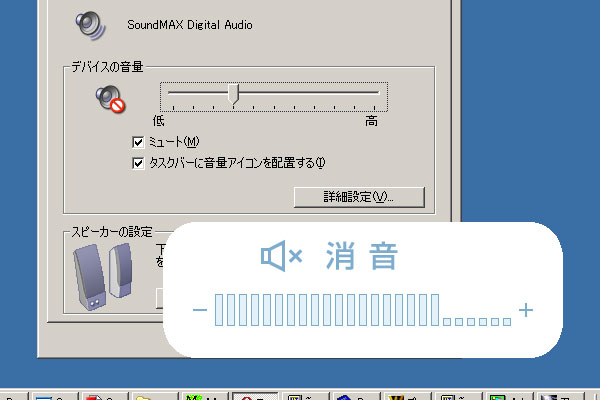Click the mute speaker icon in the overlay
Screen dimensions: 600x400
click(281, 258)
